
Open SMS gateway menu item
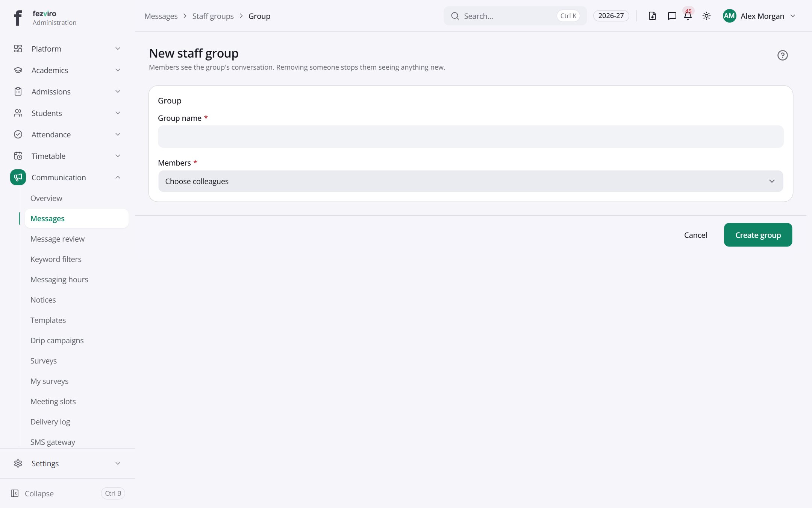53,442
